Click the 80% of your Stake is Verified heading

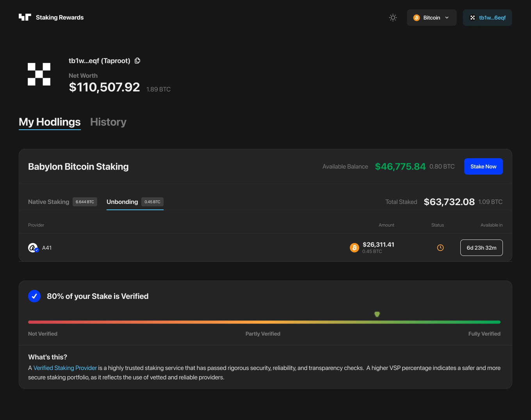click(x=98, y=296)
